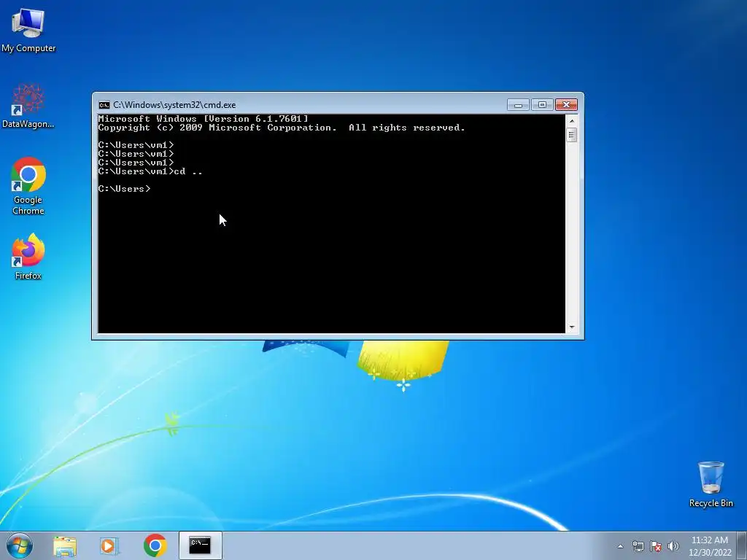747x560 pixels.
Task: Click the cmd scrollbar thumb
Action: tap(572, 135)
